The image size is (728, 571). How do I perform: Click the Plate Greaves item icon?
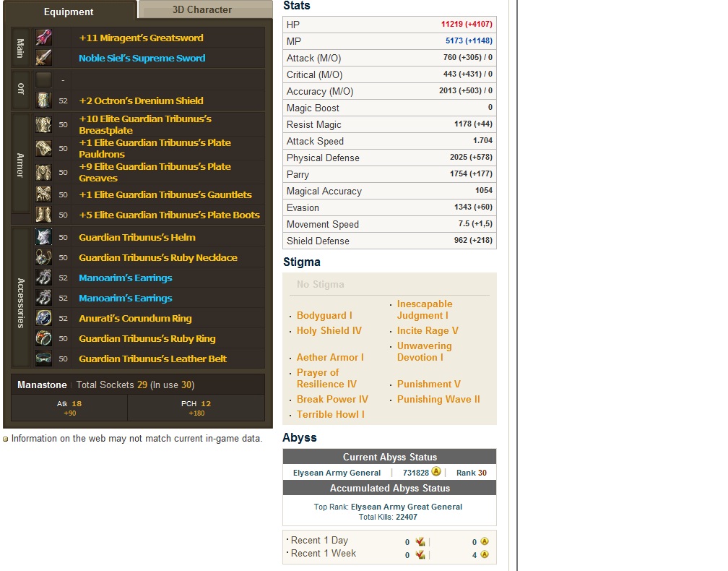pyautogui.click(x=43, y=172)
